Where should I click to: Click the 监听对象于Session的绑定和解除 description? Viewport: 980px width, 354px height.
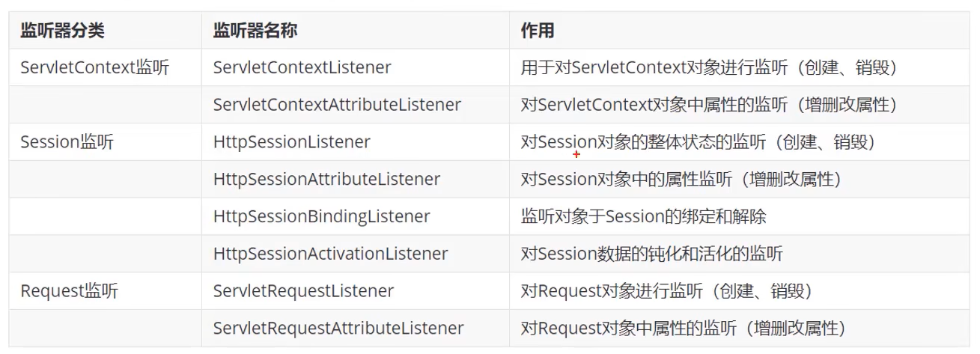643,217
